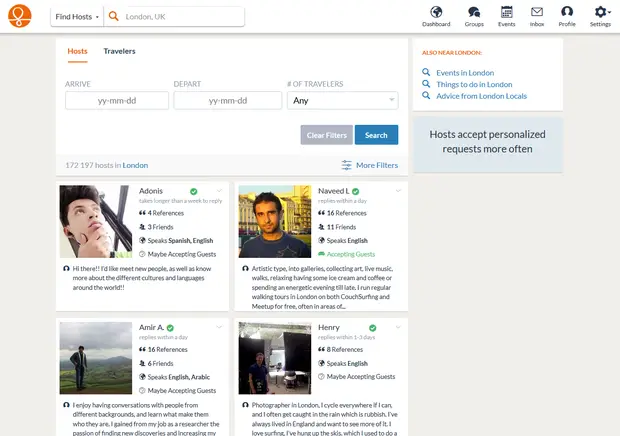Click the search magnifier icon beside London, UK
The image size is (620, 436).
coord(114,17)
